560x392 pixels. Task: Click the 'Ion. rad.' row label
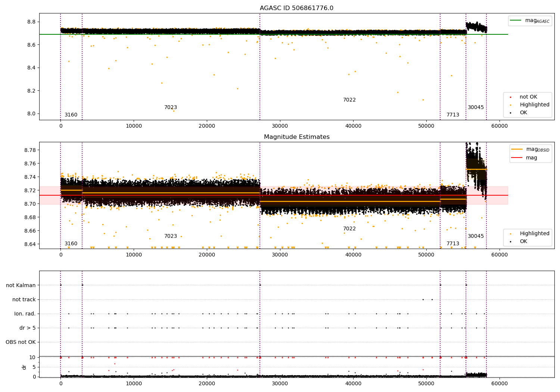[x=25, y=314]
